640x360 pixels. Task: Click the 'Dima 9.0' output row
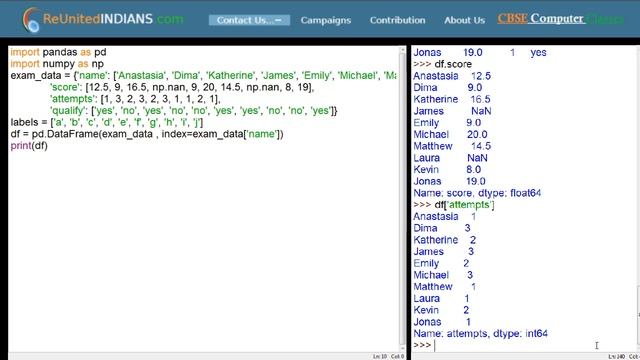coord(448,88)
